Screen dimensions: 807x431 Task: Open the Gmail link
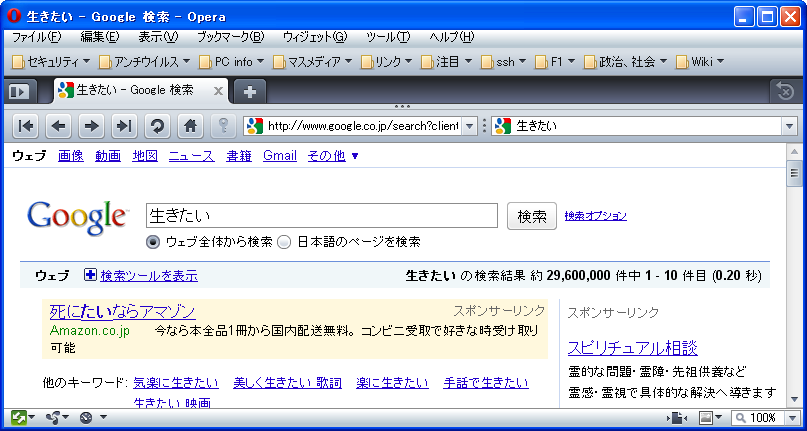280,156
